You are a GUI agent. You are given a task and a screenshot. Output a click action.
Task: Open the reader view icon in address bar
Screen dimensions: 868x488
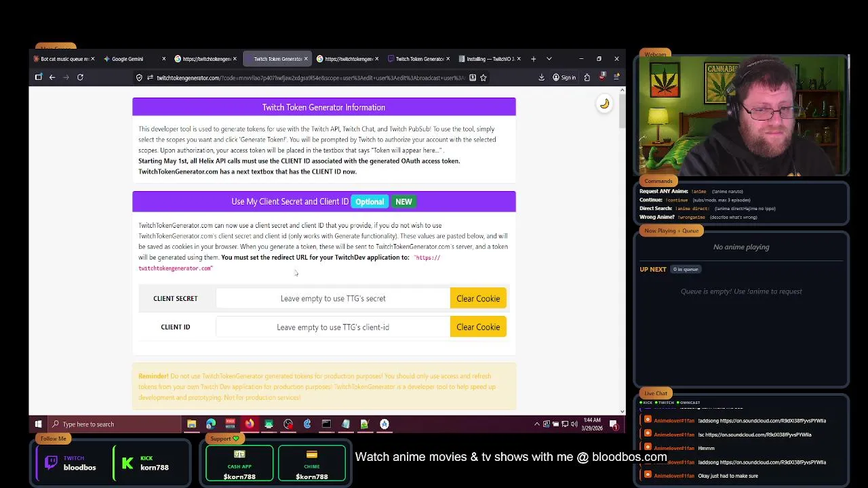(x=473, y=78)
